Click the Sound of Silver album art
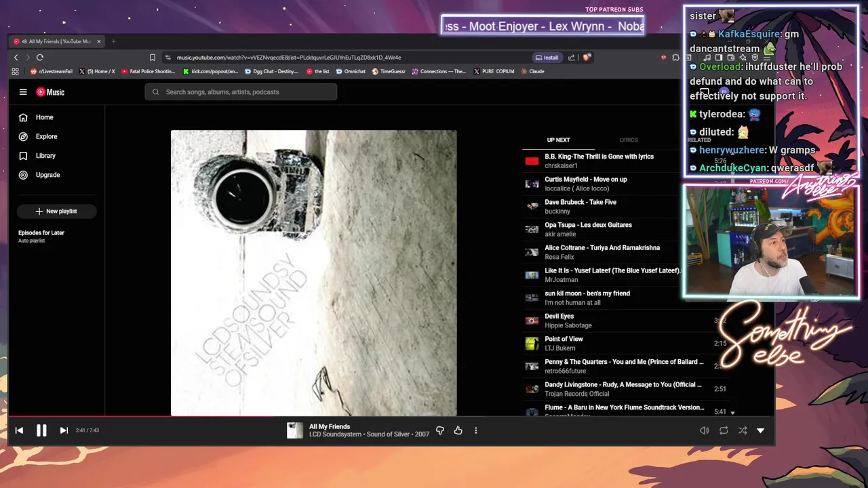The height and width of the screenshot is (488, 868). pyautogui.click(x=313, y=272)
